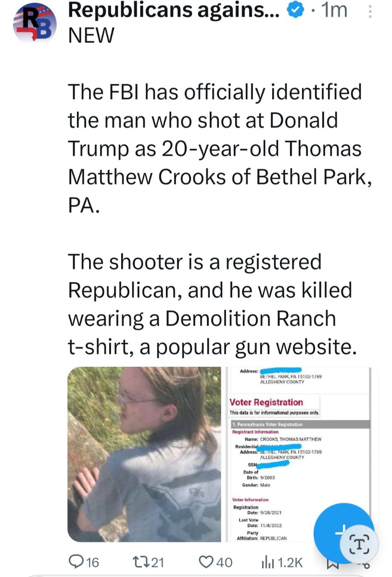Toggle the bookmark icon on tweet
392x577 pixels.
333,564
